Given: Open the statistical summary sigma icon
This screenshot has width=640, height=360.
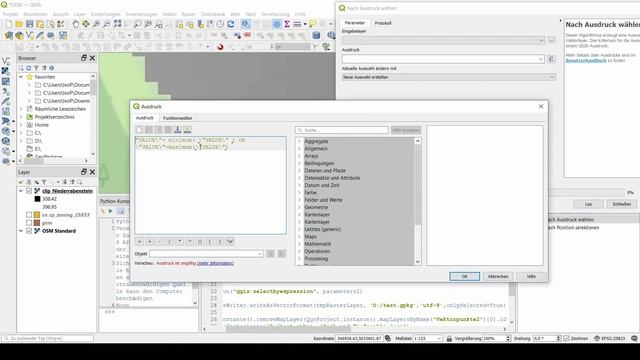Looking at the screenshot, I should coord(287,24).
